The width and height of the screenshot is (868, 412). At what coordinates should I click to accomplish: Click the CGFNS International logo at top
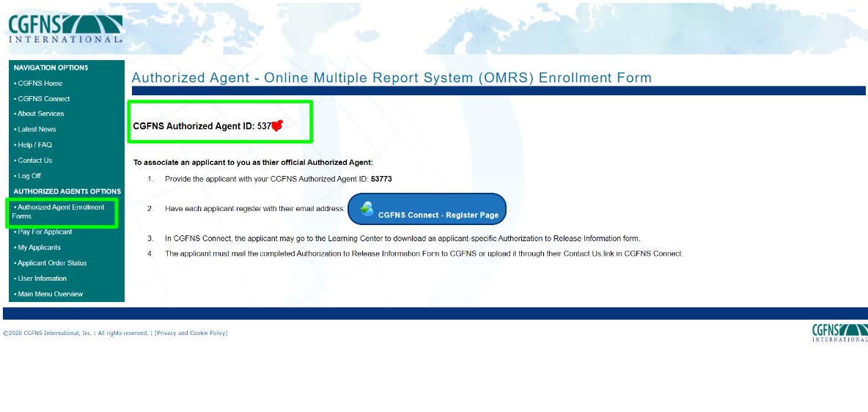click(65, 29)
